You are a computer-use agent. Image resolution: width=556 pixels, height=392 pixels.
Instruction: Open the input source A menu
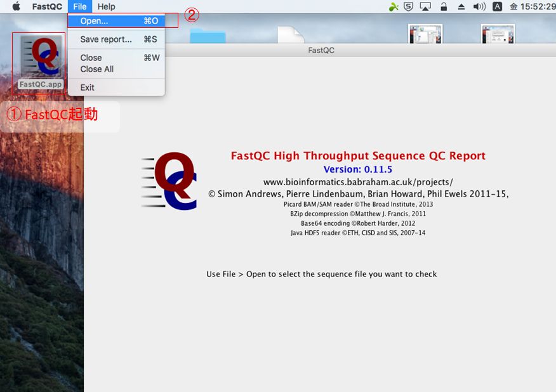coord(498,6)
